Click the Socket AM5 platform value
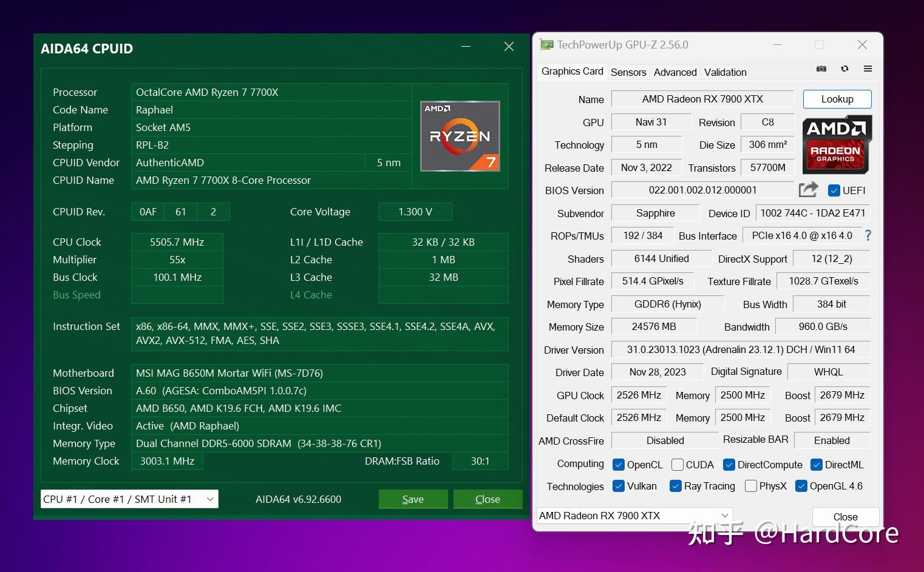Viewport: 924px width, 572px height. pyautogui.click(x=271, y=127)
